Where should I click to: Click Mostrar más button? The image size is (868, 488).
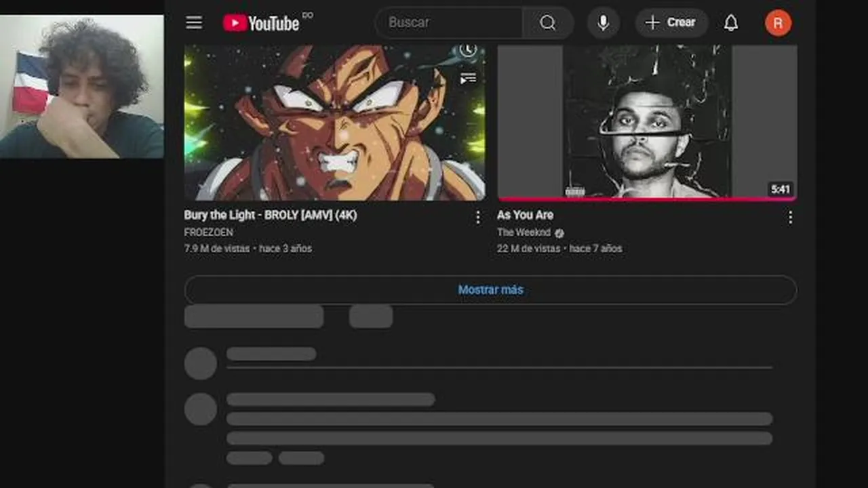coord(490,289)
